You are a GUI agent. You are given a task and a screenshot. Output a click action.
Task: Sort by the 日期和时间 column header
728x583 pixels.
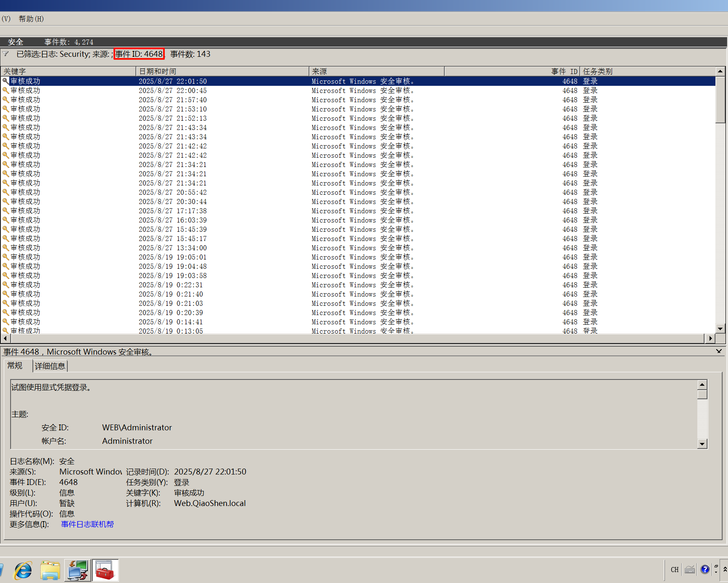222,72
